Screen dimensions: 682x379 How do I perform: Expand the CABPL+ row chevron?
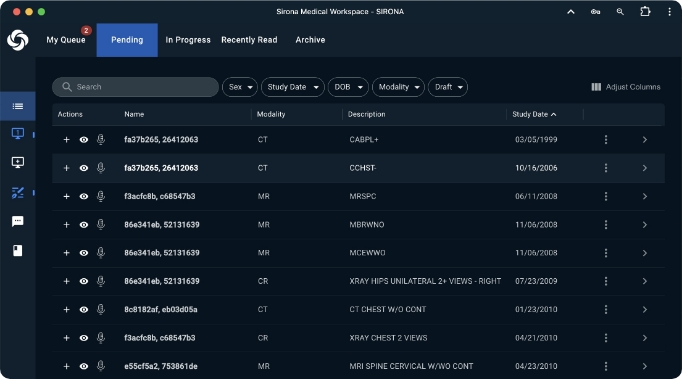tap(645, 140)
